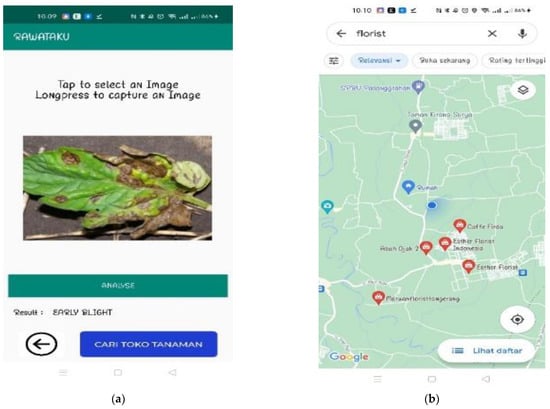Select the Esther Florist Indonesia pin
The image size is (550, 409).
[x=445, y=243]
